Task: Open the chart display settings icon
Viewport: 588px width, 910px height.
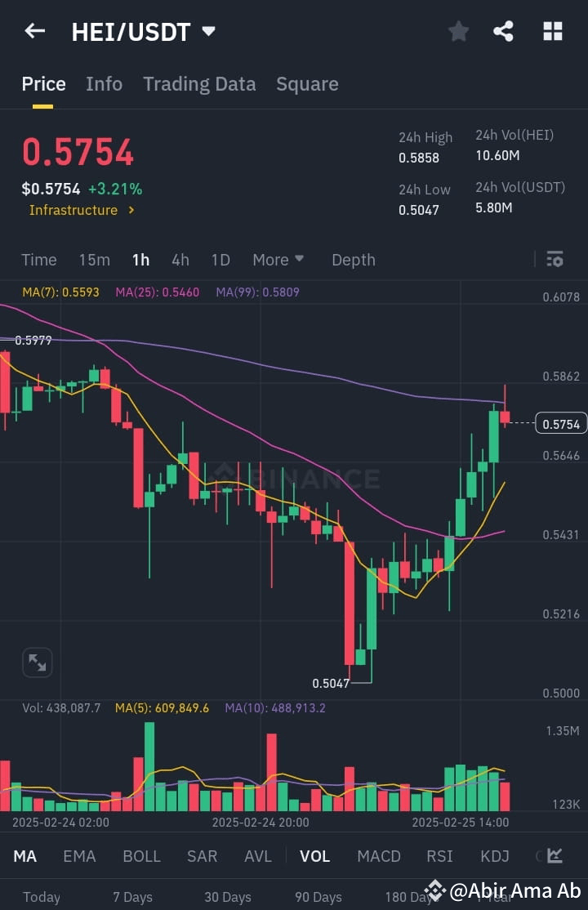Action: tap(555, 259)
